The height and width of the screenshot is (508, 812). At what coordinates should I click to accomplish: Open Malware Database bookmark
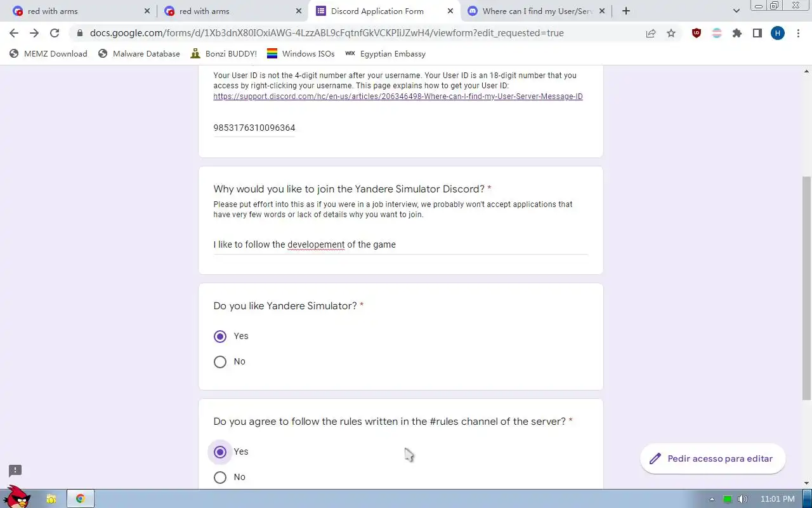tap(139, 54)
